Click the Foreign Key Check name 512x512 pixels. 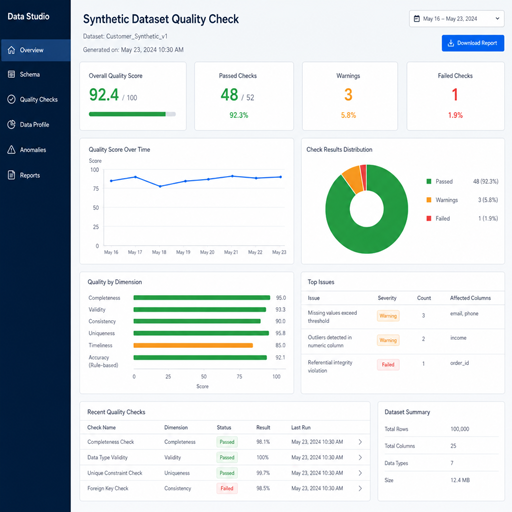(108, 488)
